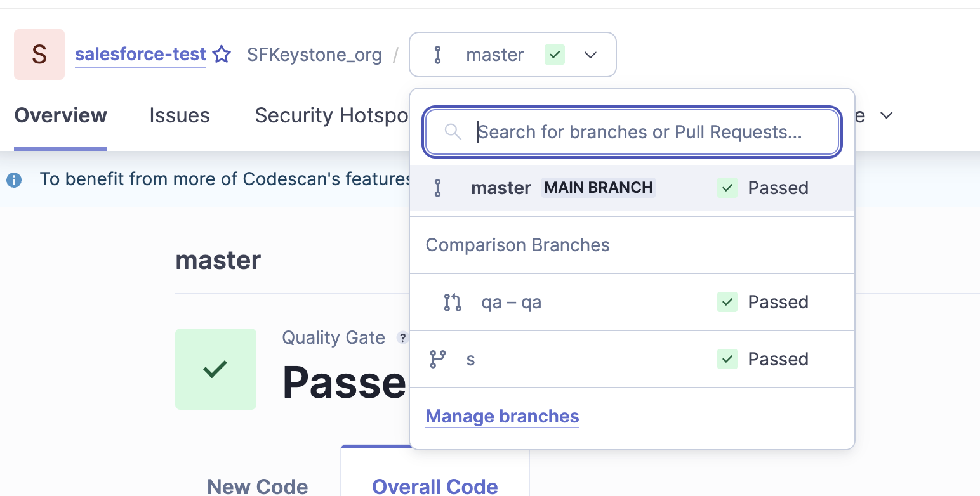Click the search magnifier icon in branch search
980x496 pixels.
[x=453, y=132]
